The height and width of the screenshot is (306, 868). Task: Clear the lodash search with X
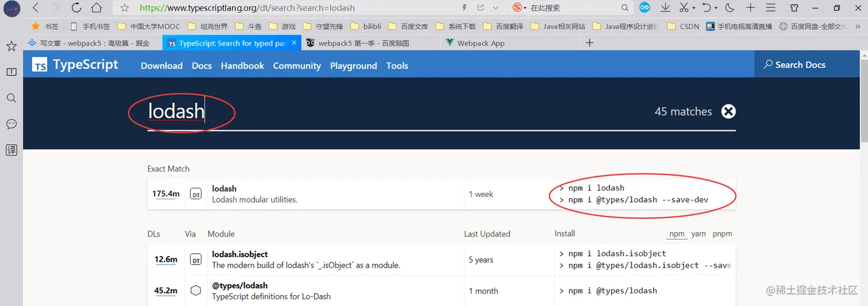pyautogui.click(x=728, y=111)
